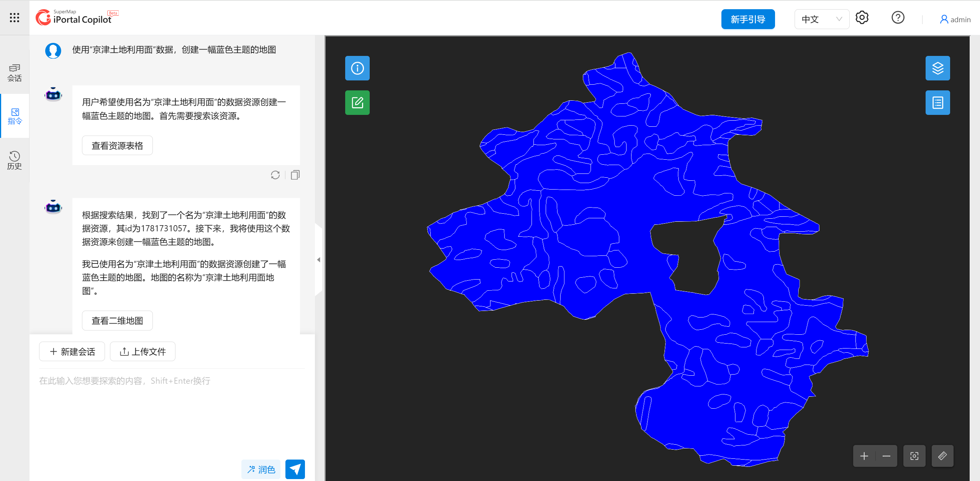
Task: Click the user avatar in chat
Action: [x=53, y=51]
